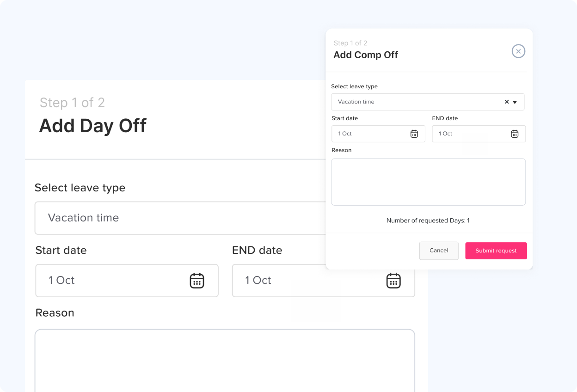
Task: Click the Add Comp Off heading
Action: (366, 55)
